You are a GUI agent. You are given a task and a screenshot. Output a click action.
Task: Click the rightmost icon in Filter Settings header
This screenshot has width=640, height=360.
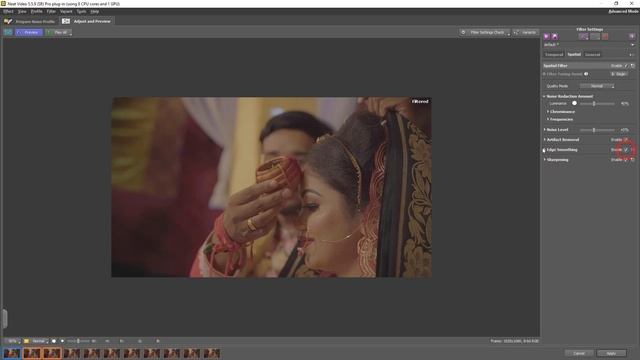tap(631, 37)
